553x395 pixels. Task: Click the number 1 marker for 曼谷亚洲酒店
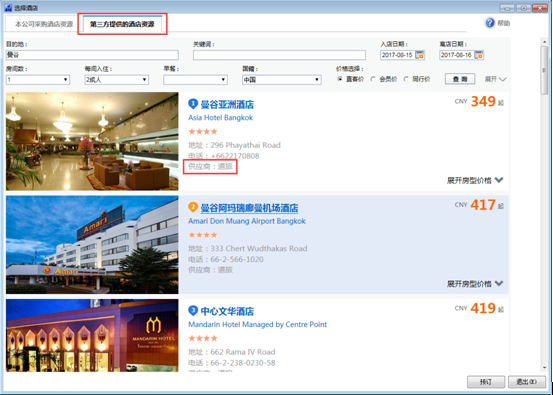pyautogui.click(x=193, y=104)
